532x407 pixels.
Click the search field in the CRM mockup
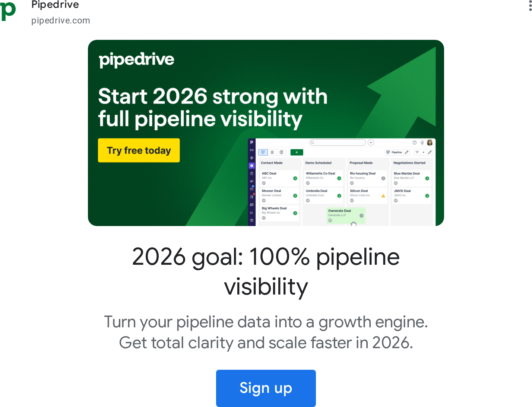point(338,143)
